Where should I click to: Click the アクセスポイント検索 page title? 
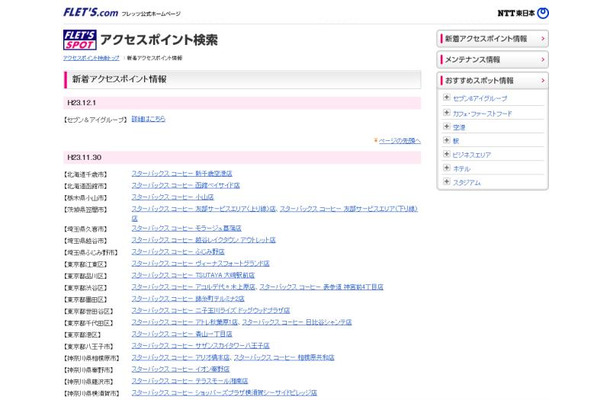[x=159, y=40]
